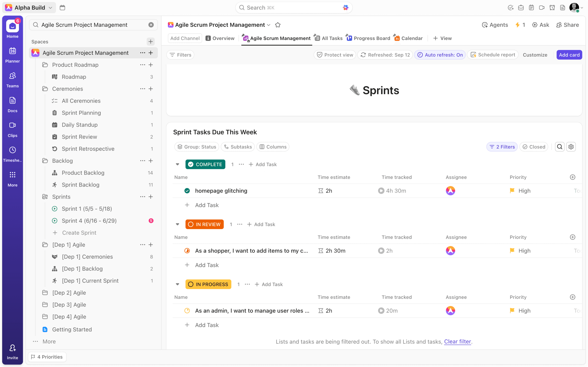Screen dimensions: 588x367
Task: Switch to the Calendar view tab
Action: pyautogui.click(x=408, y=38)
